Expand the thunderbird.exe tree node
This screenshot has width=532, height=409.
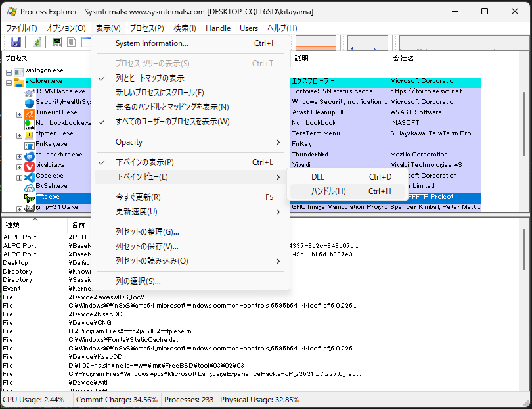click(19, 156)
